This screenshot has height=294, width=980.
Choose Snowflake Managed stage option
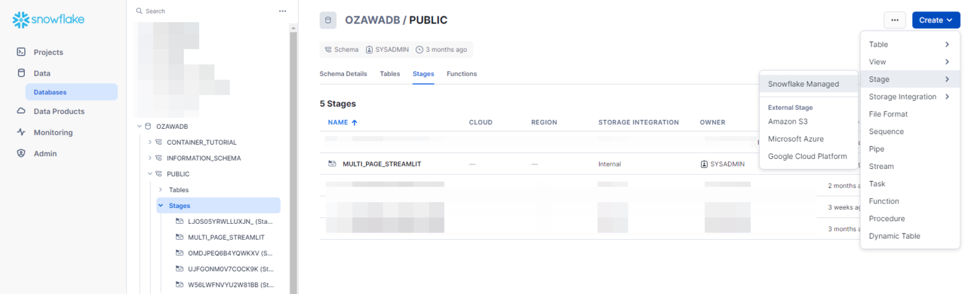pyautogui.click(x=803, y=84)
